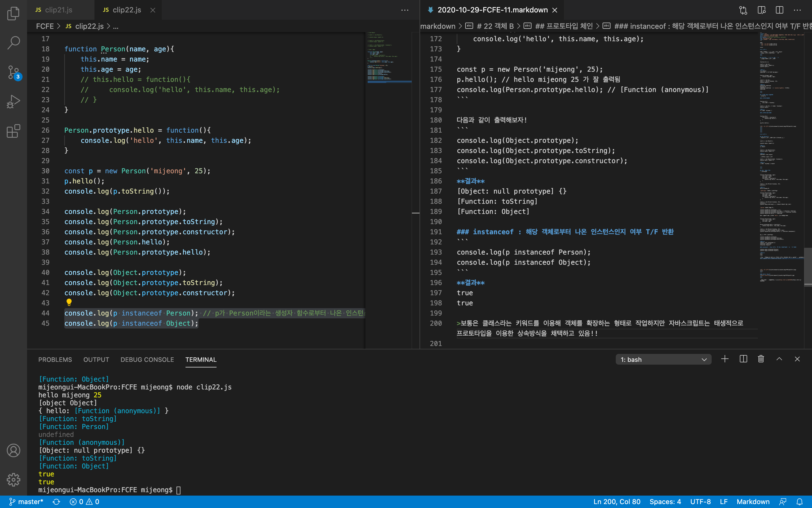Click the master* git branch indicator
This screenshot has height=508, width=812.
pyautogui.click(x=26, y=502)
